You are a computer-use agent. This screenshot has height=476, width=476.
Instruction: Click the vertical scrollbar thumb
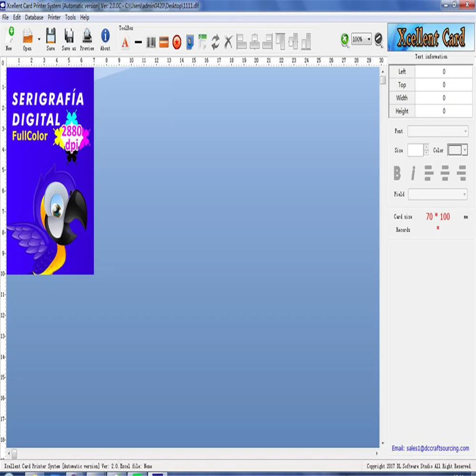pos(383,80)
